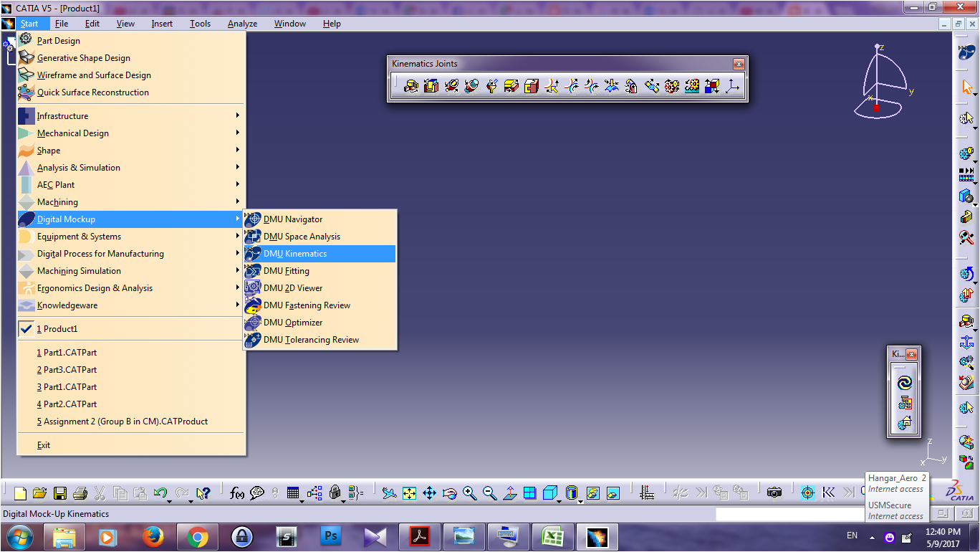Click the update icon in the Kinematics side toolbar
980x552 pixels.
[904, 383]
